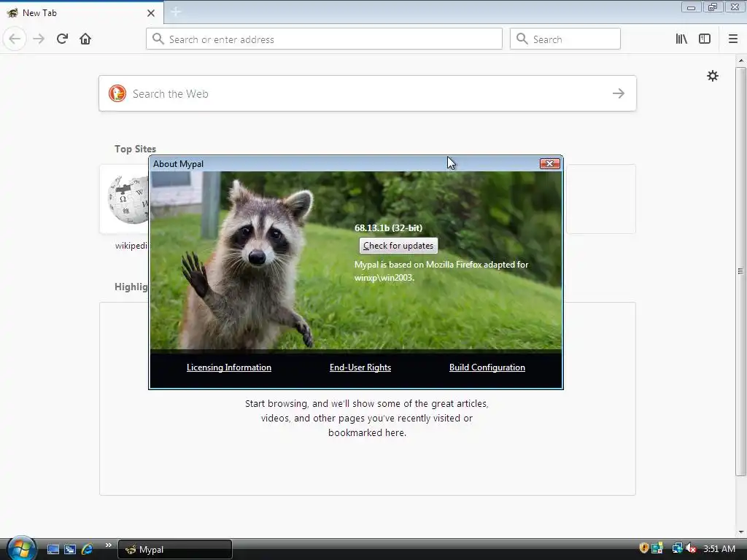Open the home page icon
This screenshot has height=560, width=747.
[x=85, y=39]
